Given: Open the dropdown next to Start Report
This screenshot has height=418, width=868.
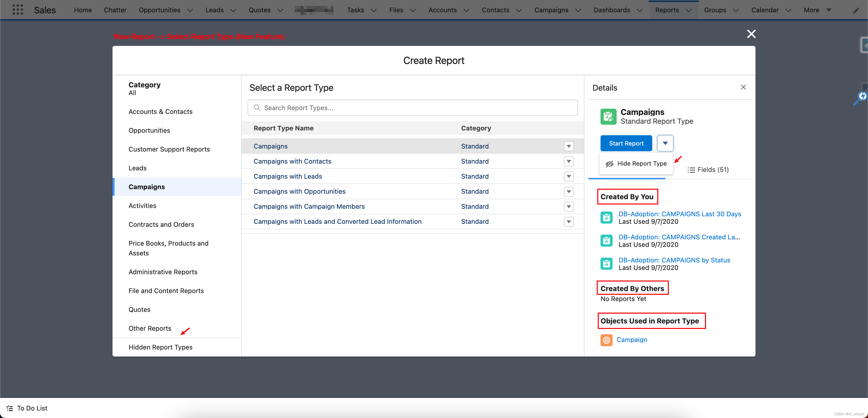Looking at the screenshot, I should pos(665,143).
